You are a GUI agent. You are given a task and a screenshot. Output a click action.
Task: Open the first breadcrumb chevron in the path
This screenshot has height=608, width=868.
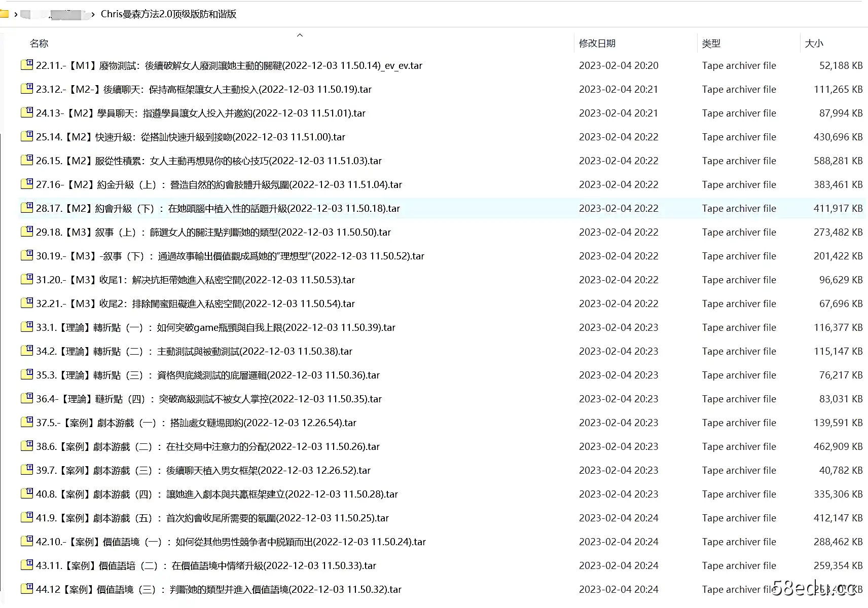16,14
